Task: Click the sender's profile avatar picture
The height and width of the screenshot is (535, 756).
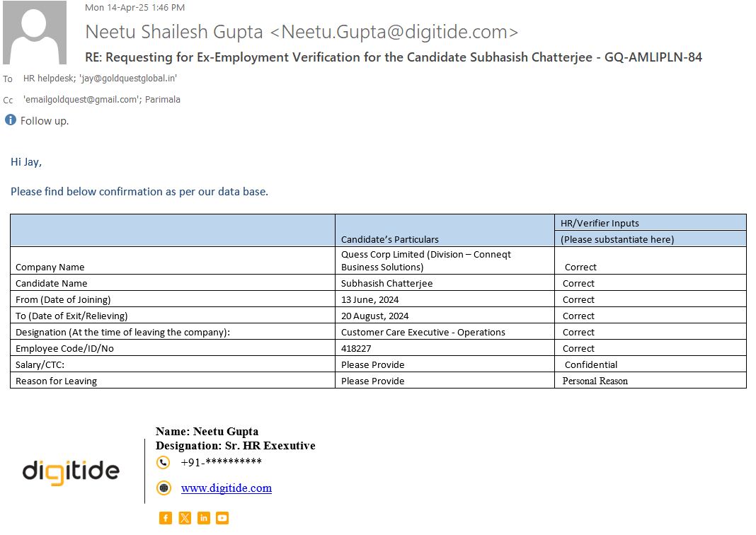Action: 34,33
